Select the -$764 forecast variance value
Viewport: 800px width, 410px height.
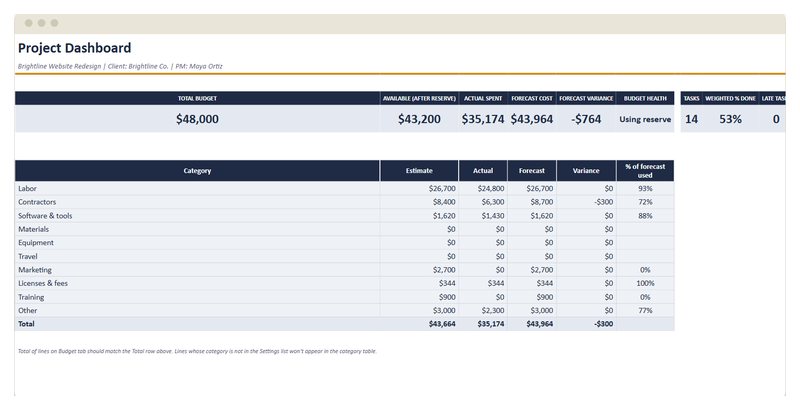pos(586,119)
